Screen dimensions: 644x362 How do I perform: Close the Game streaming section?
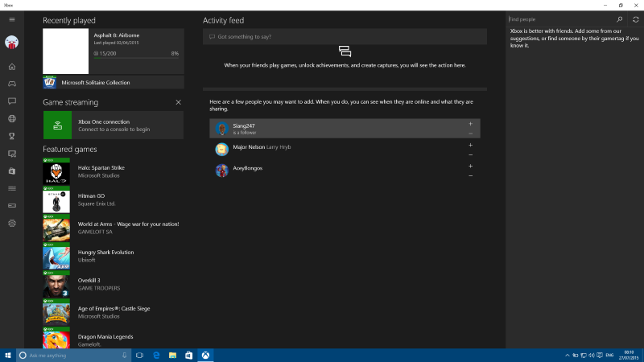click(x=178, y=102)
